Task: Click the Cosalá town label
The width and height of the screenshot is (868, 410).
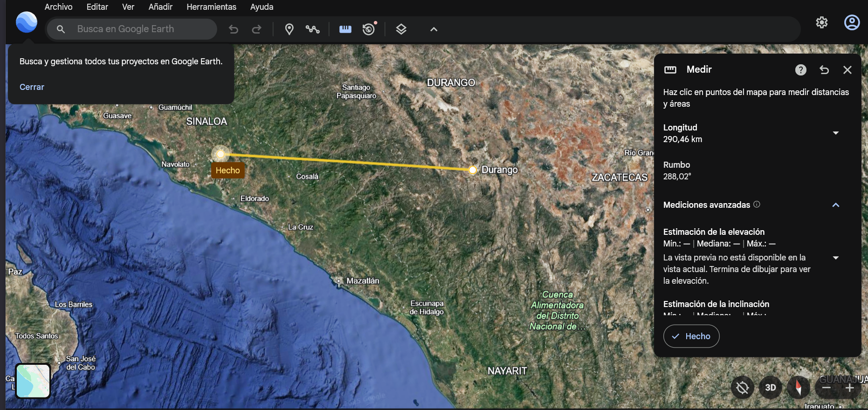Action: coord(307,177)
